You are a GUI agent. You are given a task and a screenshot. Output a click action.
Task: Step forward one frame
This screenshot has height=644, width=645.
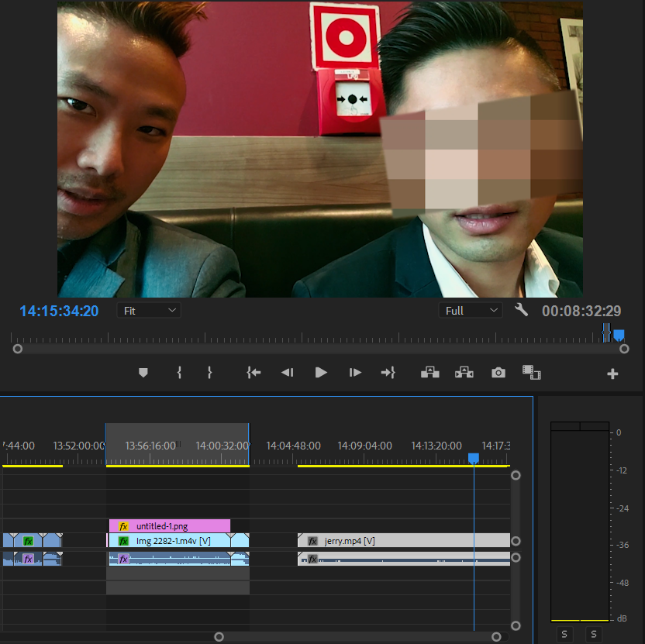[355, 373]
